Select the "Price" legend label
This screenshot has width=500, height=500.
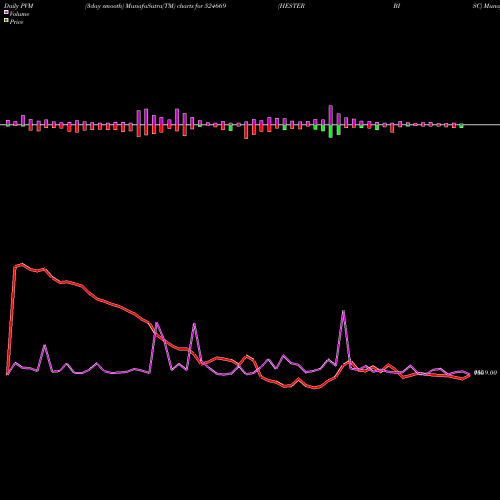coord(16,22)
